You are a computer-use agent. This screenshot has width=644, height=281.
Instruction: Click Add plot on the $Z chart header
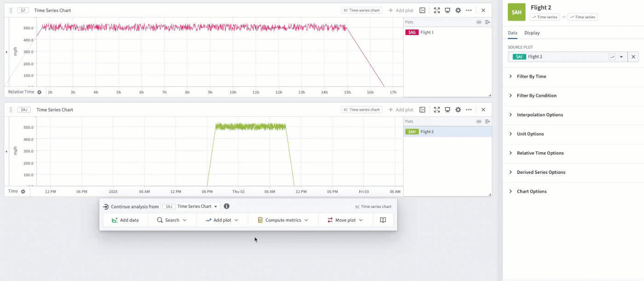pyautogui.click(x=401, y=10)
